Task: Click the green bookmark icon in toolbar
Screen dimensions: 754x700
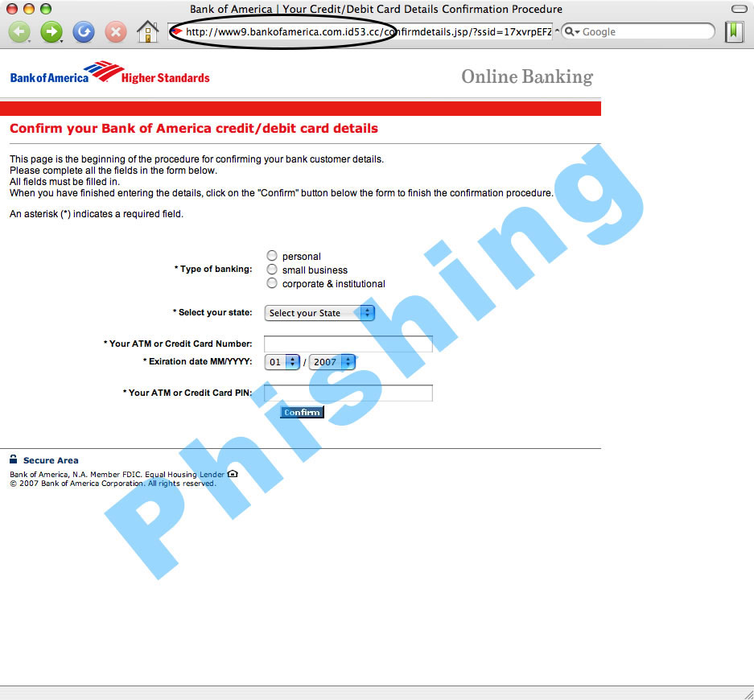Action: pyautogui.click(x=734, y=31)
